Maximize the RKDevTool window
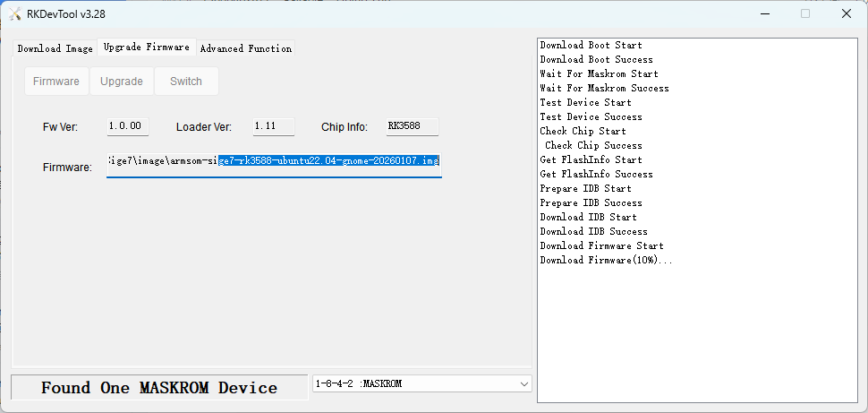Image resolution: width=868 pixels, height=413 pixels. [805, 13]
